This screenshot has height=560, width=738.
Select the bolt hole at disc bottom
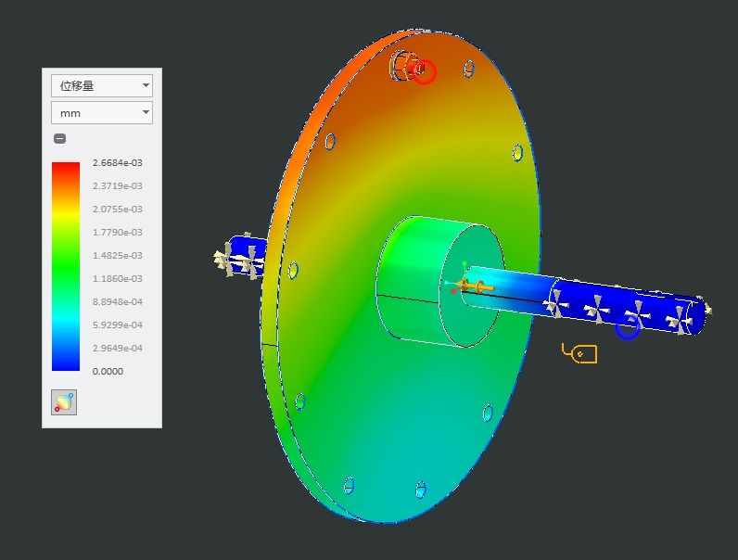(420, 488)
